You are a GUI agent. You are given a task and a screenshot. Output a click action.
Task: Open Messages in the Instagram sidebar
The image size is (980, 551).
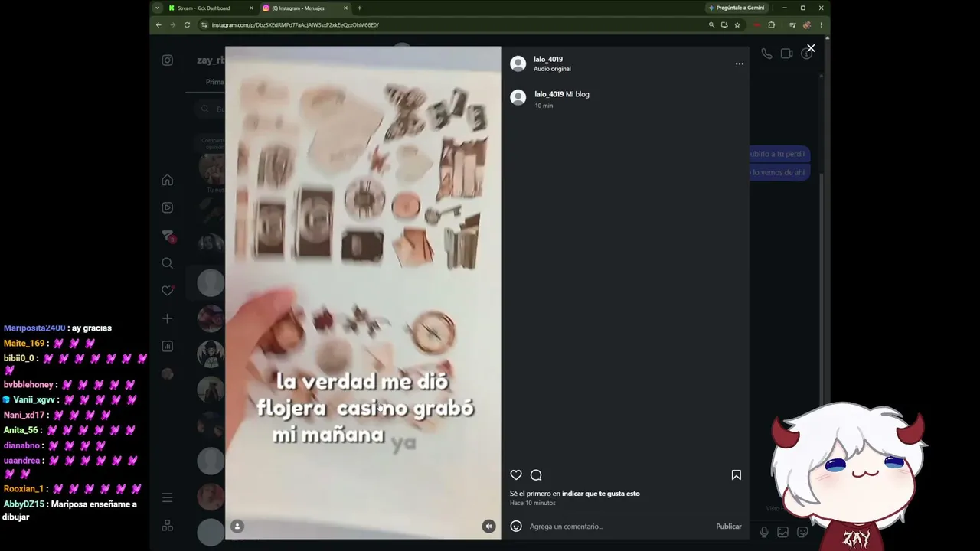[x=168, y=236]
